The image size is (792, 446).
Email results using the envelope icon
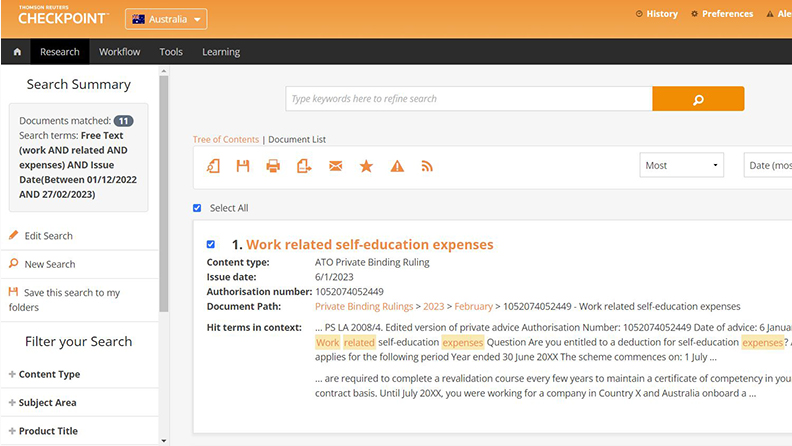(335, 166)
